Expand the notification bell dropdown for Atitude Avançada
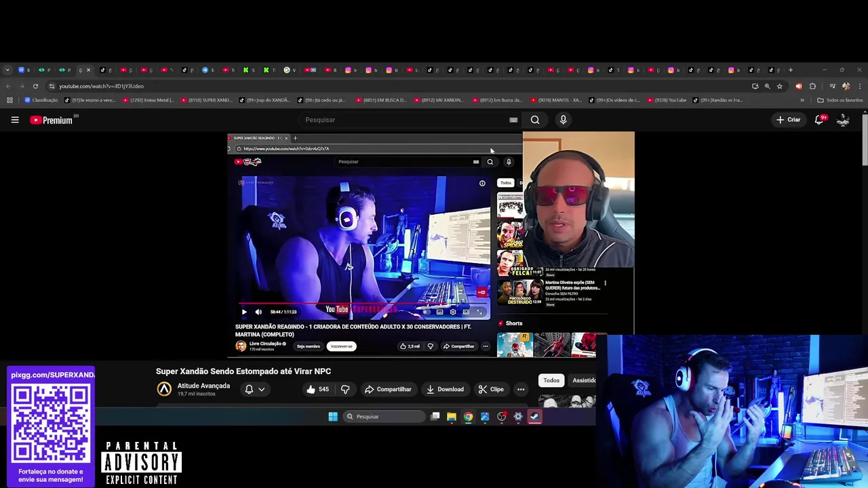This screenshot has width=868, height=488. pos(254,389)
